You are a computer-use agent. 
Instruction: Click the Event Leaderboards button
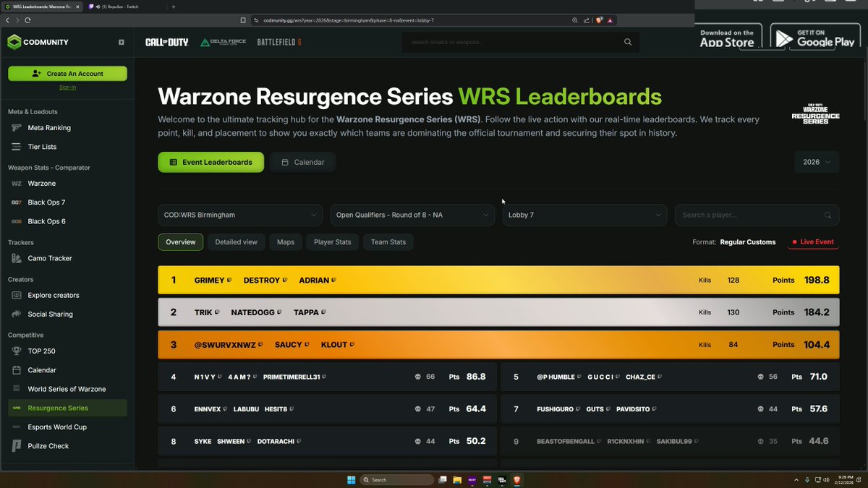211,162
